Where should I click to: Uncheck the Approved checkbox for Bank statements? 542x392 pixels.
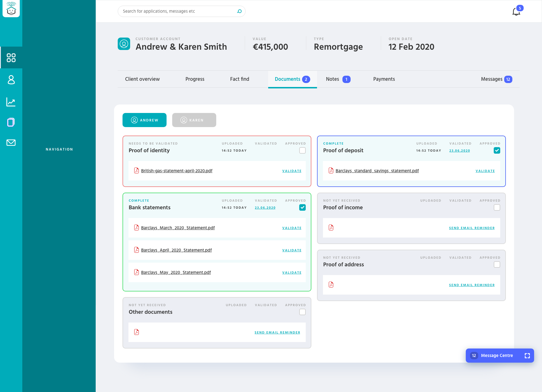pos(302,208)
